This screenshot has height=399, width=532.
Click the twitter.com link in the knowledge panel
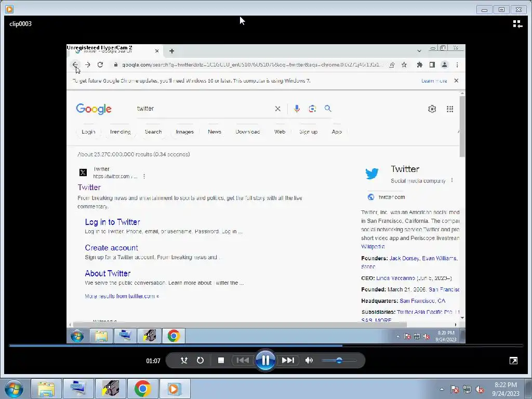coord(392,197)
